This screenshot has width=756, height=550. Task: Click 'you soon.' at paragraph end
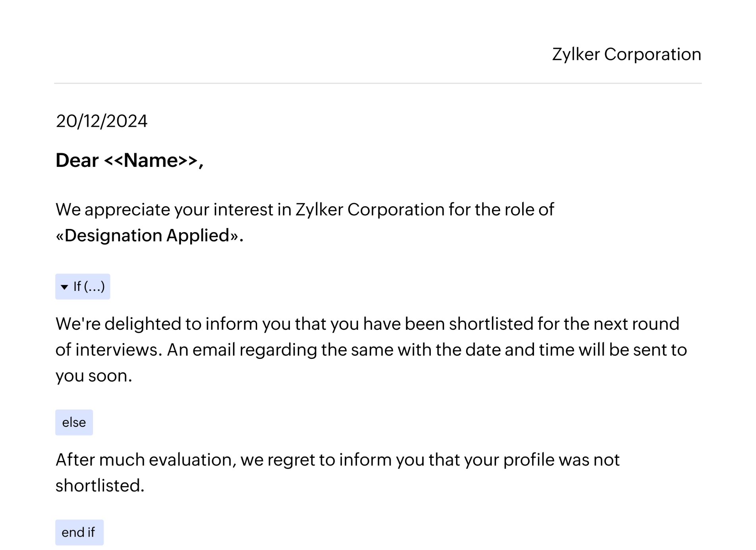94,376
